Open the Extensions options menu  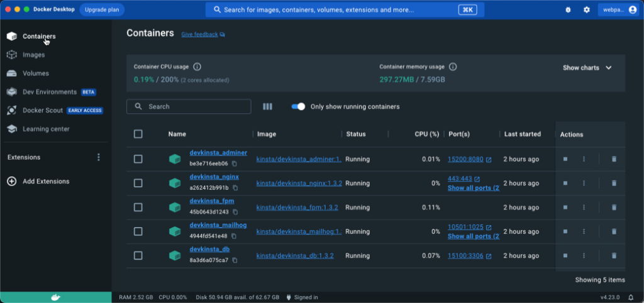click(x=98, y=157)
